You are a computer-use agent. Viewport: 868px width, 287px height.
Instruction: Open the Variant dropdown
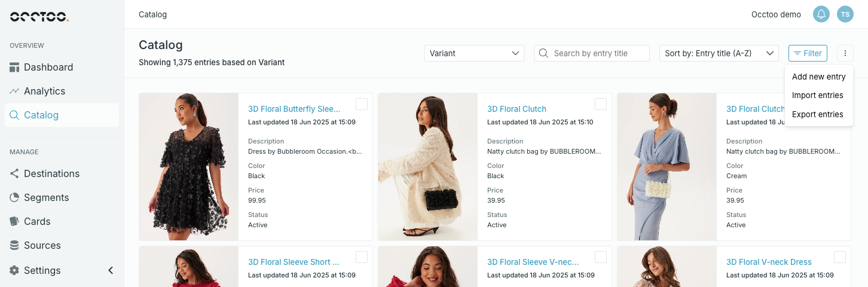[474, 53]
